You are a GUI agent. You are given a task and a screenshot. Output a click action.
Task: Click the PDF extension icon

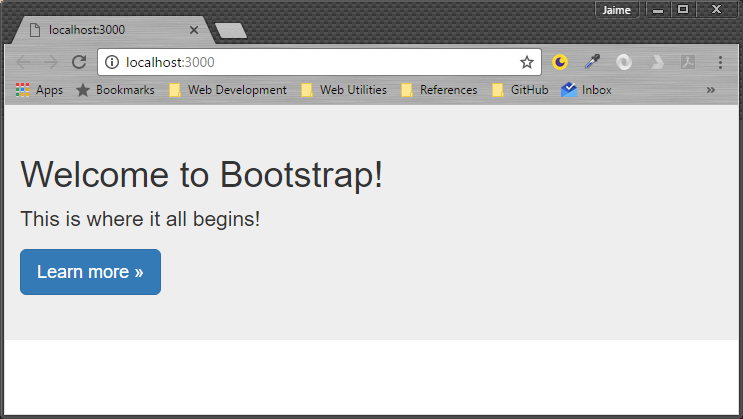[x=688, y=62]
